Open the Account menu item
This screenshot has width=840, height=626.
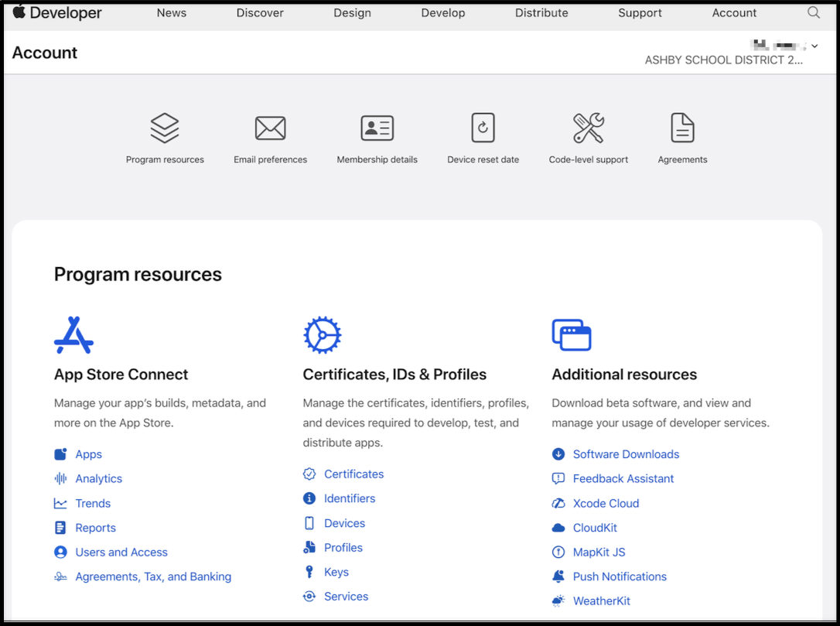point(734,13)
